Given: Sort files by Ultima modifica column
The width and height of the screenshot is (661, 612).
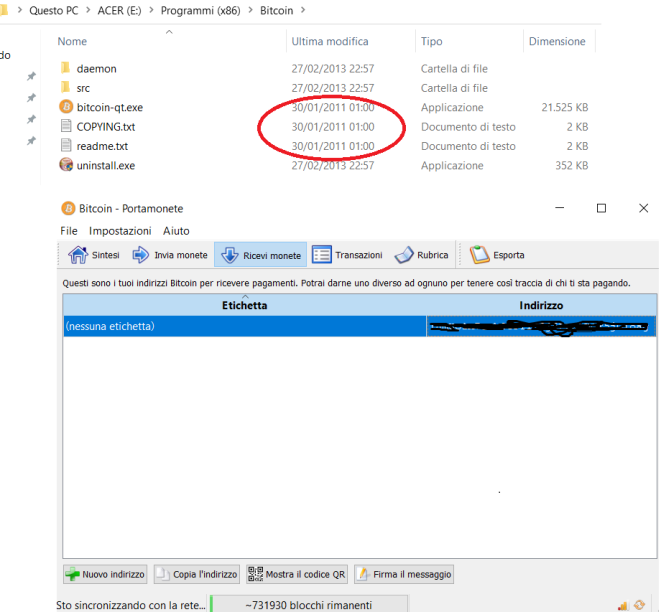Looking at the screenshot, I should (330, 41).
